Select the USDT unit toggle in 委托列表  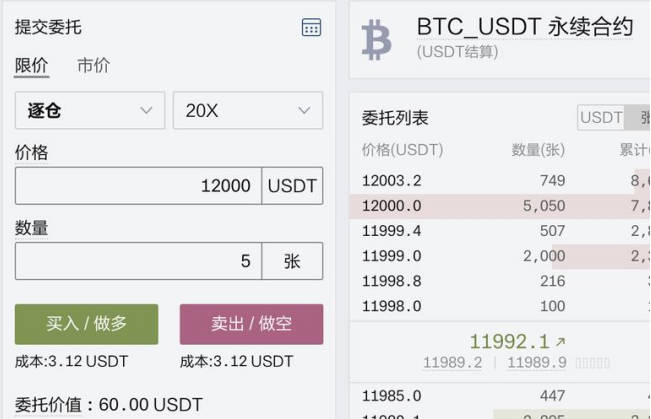click(601, 118)
